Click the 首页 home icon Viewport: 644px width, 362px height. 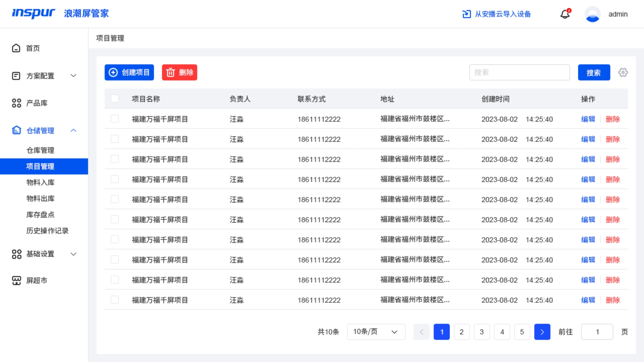16,48
